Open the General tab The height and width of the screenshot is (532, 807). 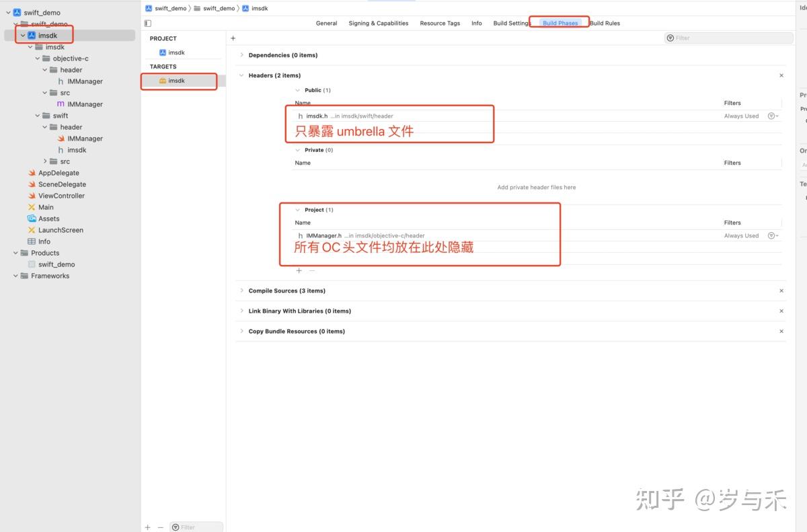coord(326,23)
